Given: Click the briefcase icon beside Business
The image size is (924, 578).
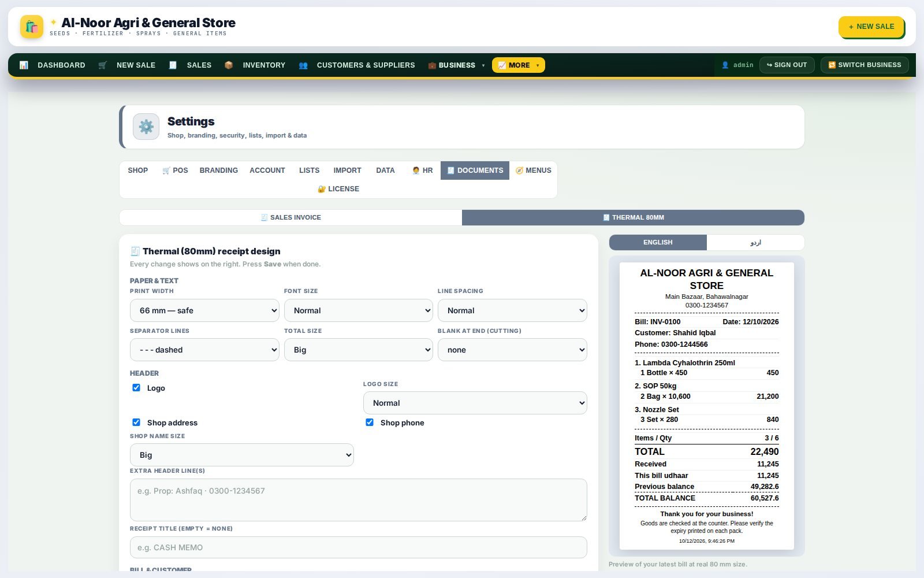Looking at the screenshot, I should click(432, 65).
